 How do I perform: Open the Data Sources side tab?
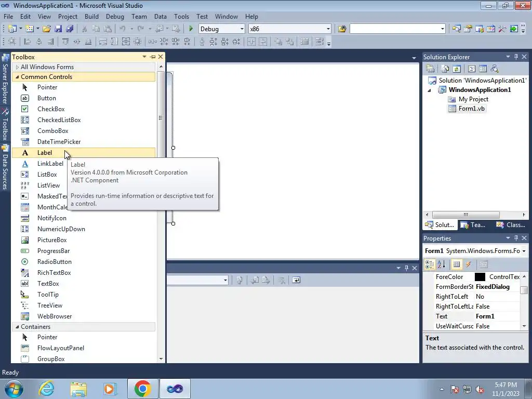coord(5,167)
